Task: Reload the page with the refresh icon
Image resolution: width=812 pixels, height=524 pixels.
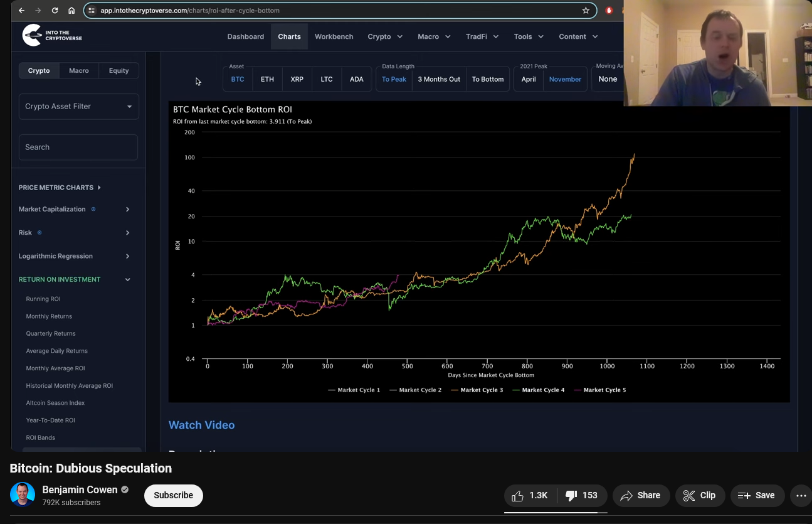Action: 55,11
